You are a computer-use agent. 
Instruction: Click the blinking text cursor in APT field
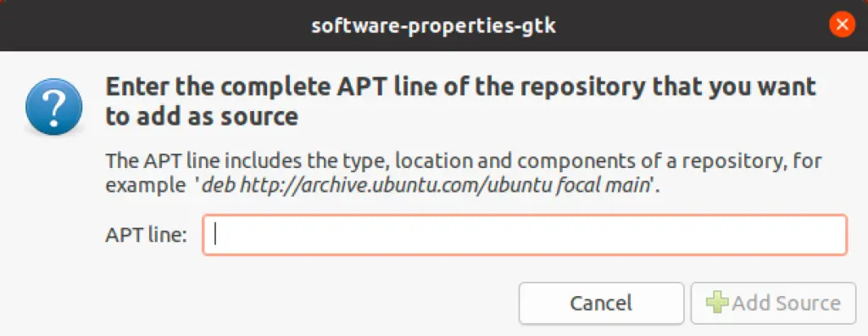coord(216,235)
